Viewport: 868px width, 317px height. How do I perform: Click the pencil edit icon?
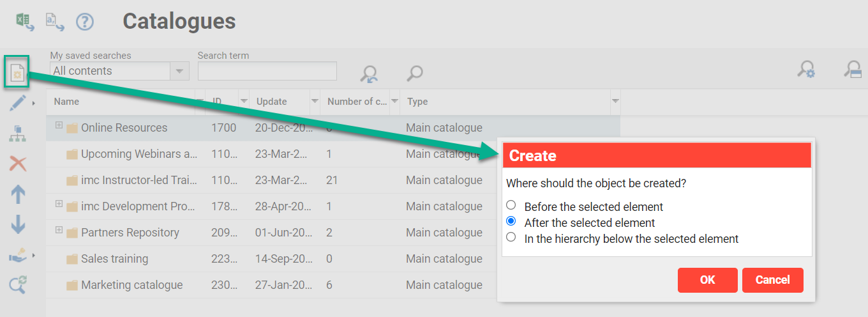pyautogui.click(x=18, y=102)
